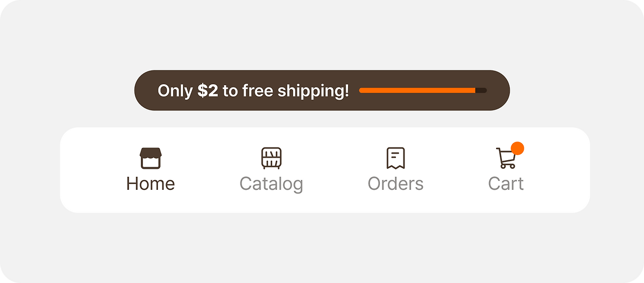Image resolution: width=644 pixels, height=283 pixels.
Task: Click the dark brown banner's left rounded edge
Action: 143,90
